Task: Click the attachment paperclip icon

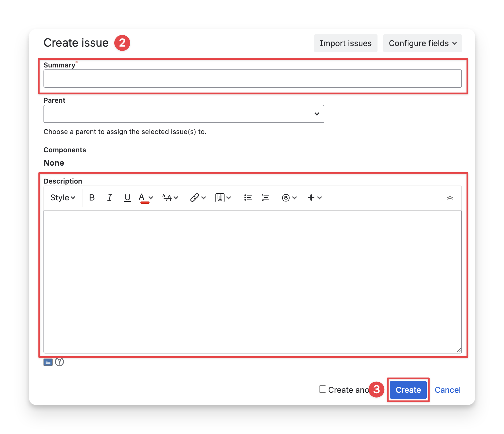Action: [220, 198]
